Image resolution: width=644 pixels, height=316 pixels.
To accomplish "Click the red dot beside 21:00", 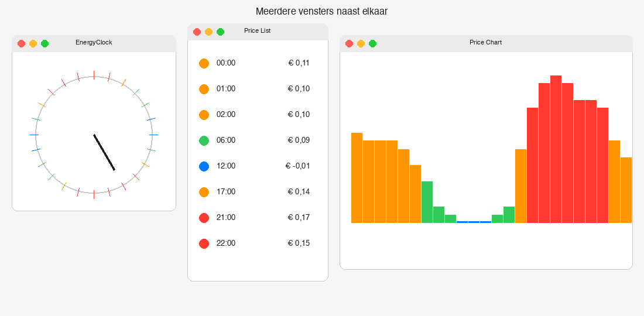I will tap(204, 218).
